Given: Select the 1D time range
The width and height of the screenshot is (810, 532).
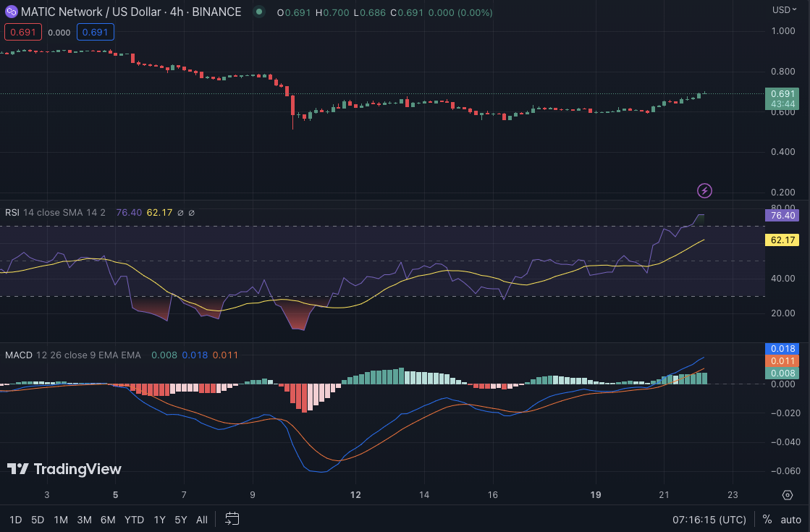Looking at the screenshot, I should [x=15, y=520].
